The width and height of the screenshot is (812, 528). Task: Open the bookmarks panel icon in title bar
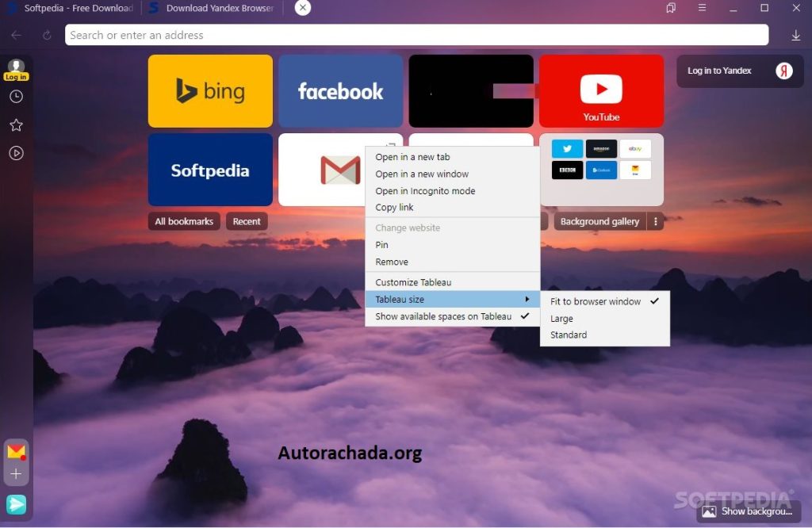coord(671,8)
